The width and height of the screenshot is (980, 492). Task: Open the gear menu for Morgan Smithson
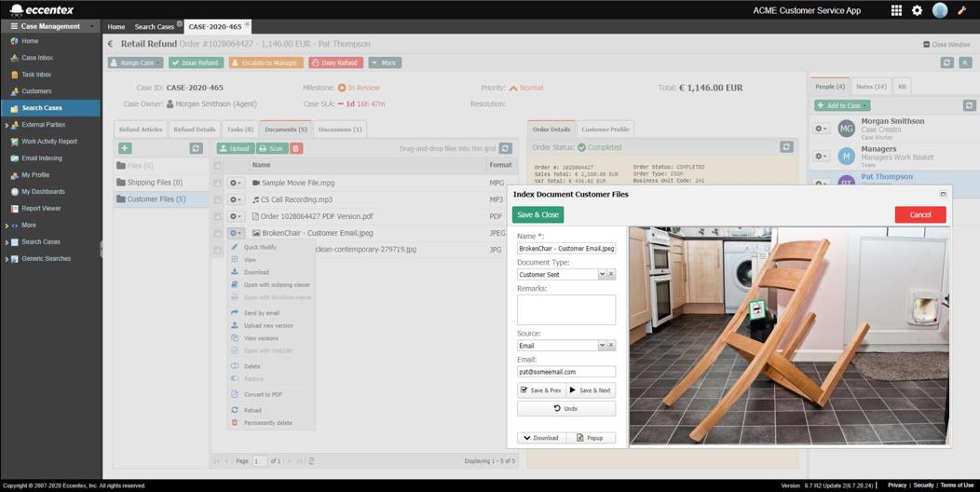pos(821,129)
